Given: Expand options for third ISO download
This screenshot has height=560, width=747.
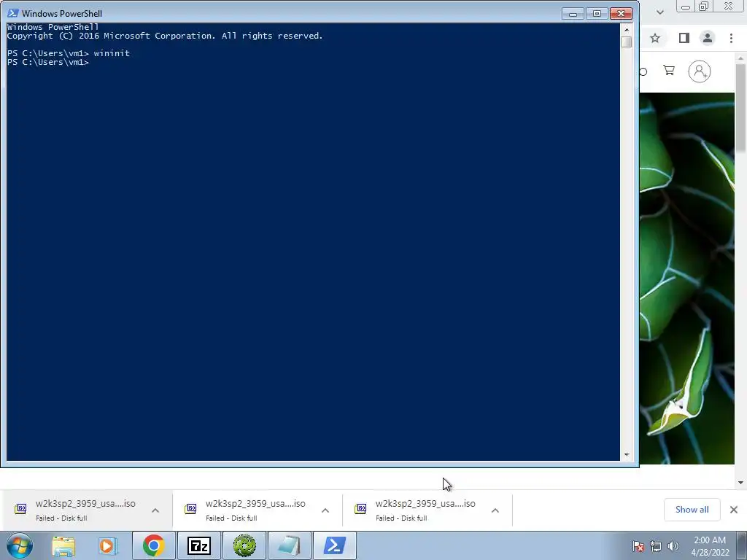Looking at the screenshot, I should pyautogui.click(x=495, y=510).
